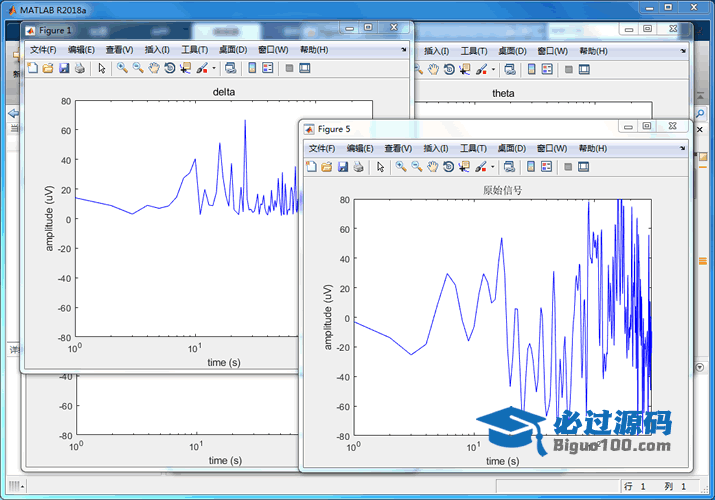
Task: Click Save icon in Figure 1 toolbar
Action: point(64,68)
